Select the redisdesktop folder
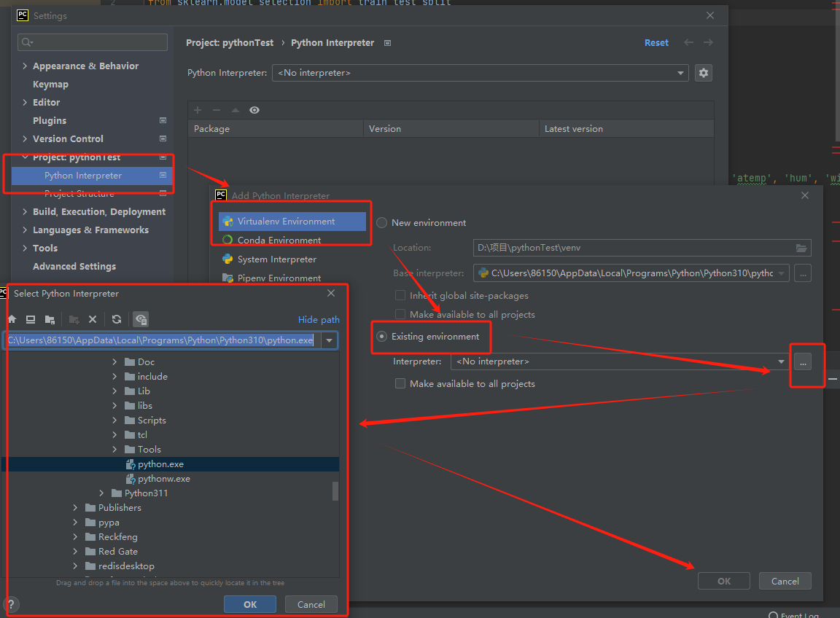The width and height of the screenshot is (840, 618). point(120,566)
